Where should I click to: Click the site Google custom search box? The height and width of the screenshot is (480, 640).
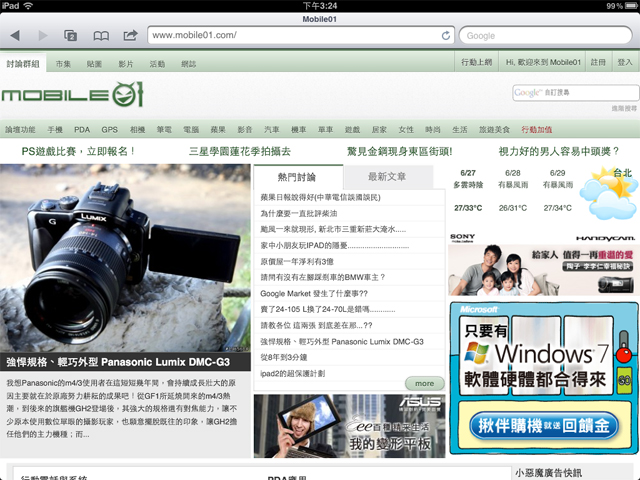576,93
